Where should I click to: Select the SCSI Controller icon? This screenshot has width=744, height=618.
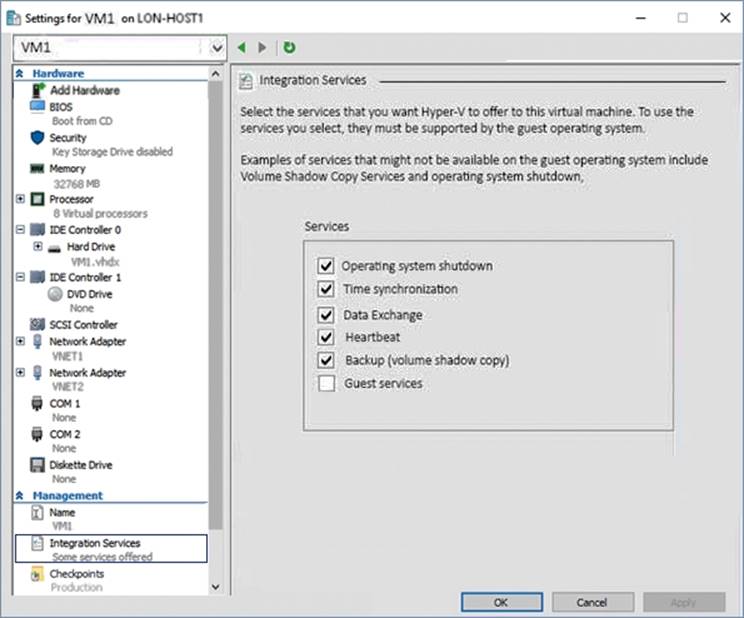point(37,325)
